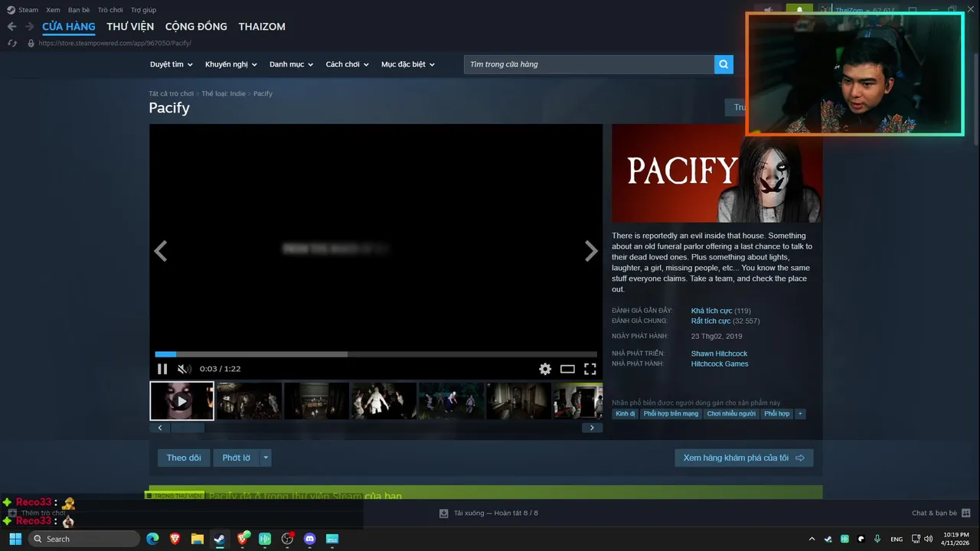
Task: Expand the Khuyến nghị dropdown
Action: point(231,64)
